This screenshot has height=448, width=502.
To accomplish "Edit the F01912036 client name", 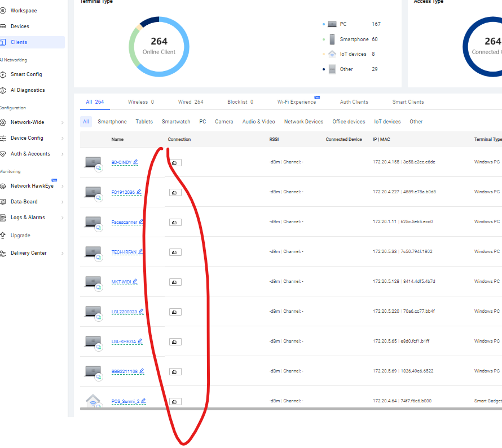I will pyautogui.click(x=139, y=192).
